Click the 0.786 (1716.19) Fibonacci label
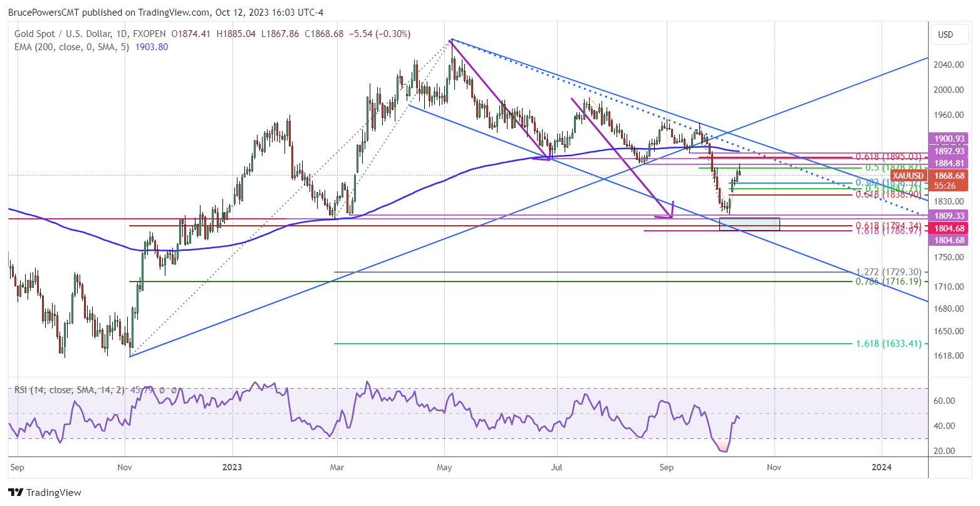The image size is (980, 506). pos(889,282)
